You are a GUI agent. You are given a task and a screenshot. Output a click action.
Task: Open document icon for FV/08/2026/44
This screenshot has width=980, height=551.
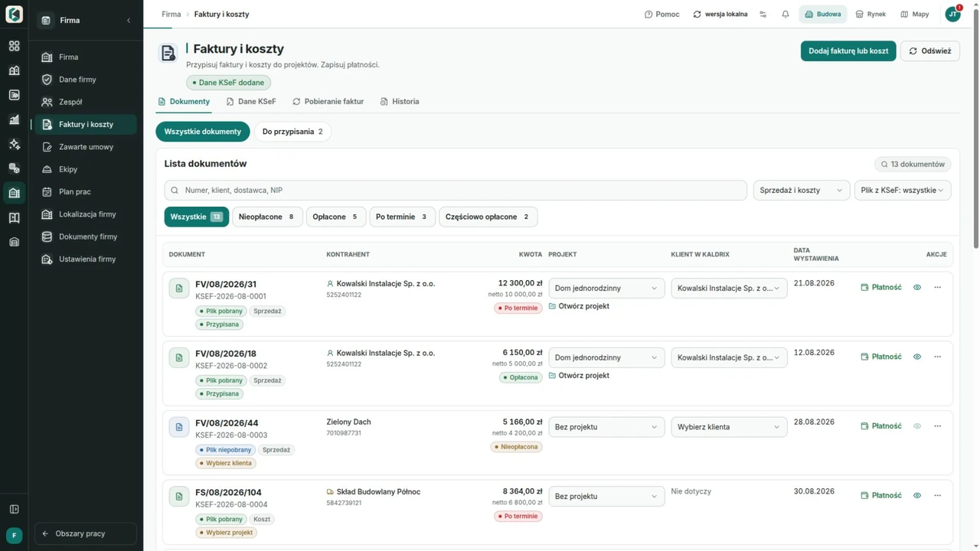179,427
